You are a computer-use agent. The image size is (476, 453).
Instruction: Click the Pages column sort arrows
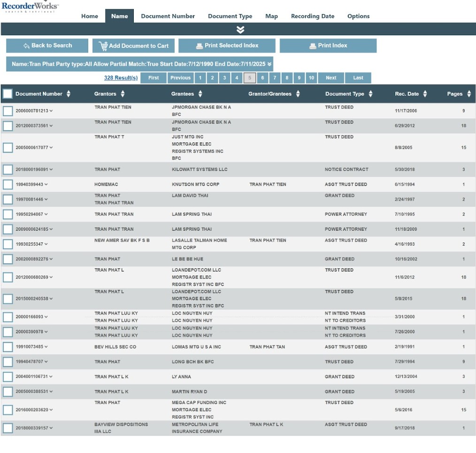[468, 94]
